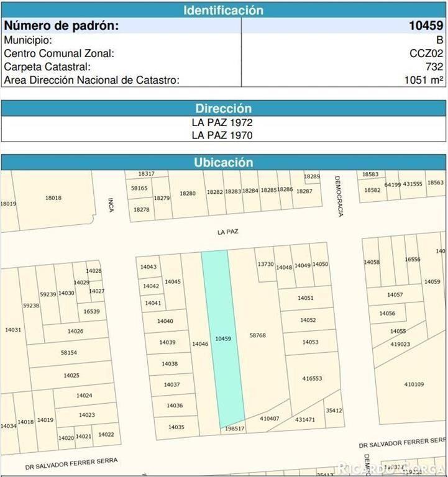
Task: Select parcel 13730 on the map
Action: [x=266, y=264]
